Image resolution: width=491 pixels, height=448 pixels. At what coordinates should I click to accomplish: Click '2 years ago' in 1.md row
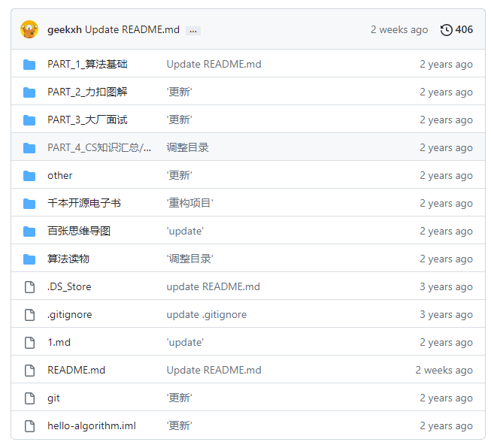pos(446,343)
